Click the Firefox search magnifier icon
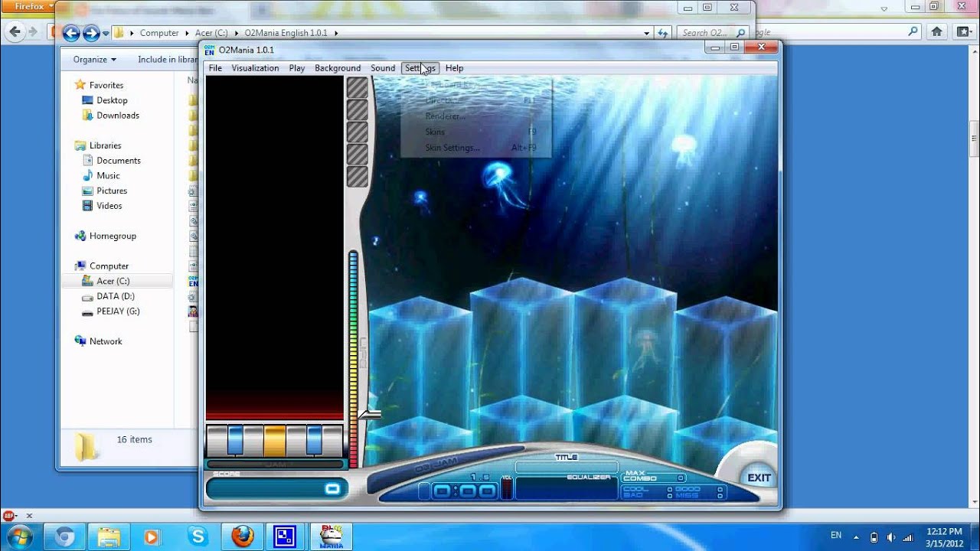 coord(913,32)
